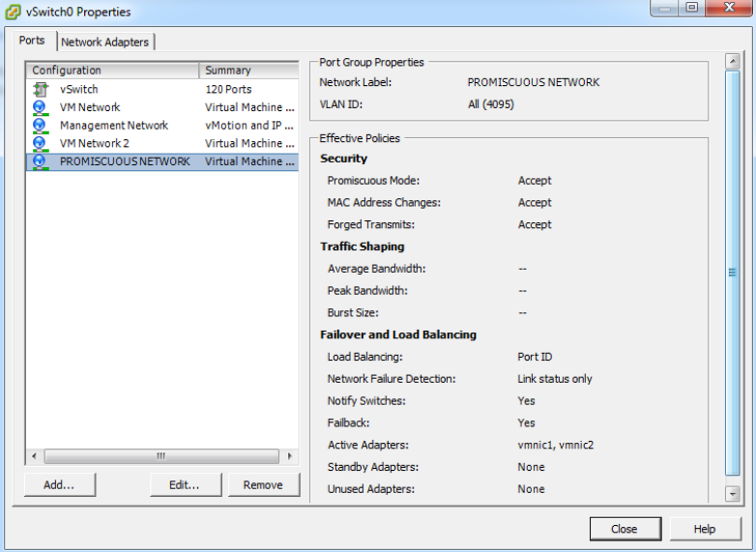Screen dimensions: 756x552
Task: Open Edit... for the selected port group
Action: click(x=185, y=485)
